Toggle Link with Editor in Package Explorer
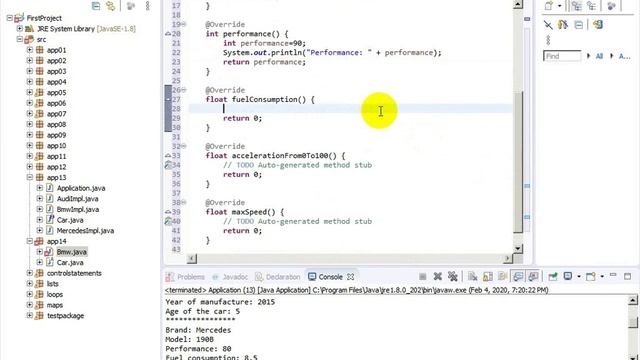The image size is (640, 360). tap(111, 6)
